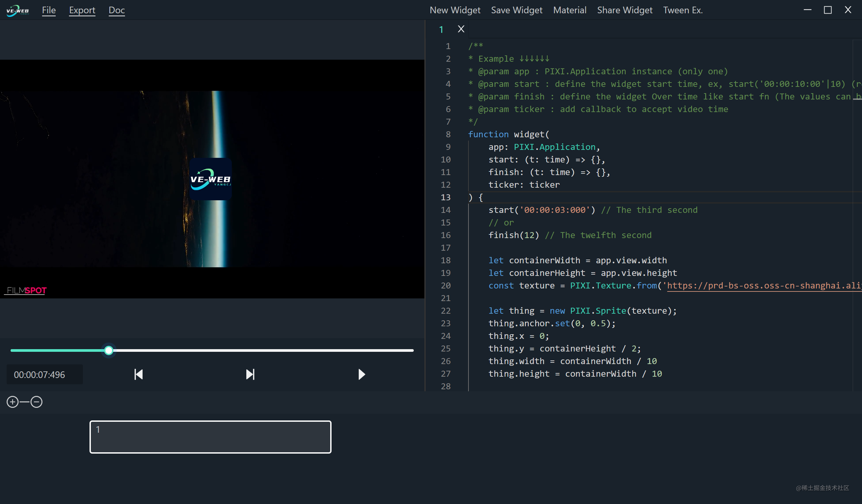This screenshot has width=862, height=504.
Task: Click the 'thing.height = containerWidth / 10' line
Action: (x=575, y=374)
